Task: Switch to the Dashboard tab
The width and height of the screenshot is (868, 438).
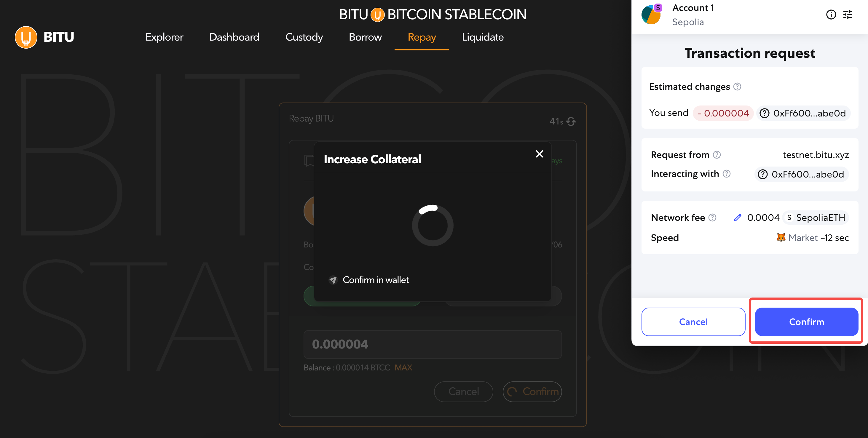Action: pyautogui.click(x=234, y=37)
